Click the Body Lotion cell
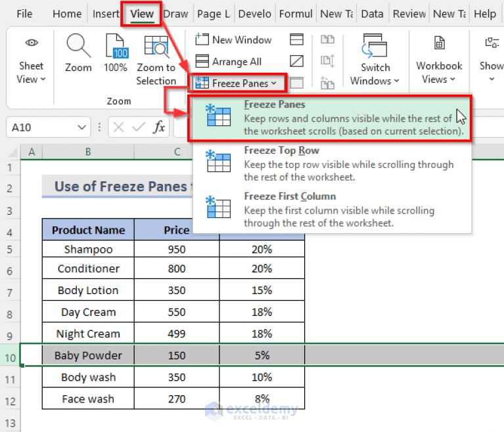 88,290
